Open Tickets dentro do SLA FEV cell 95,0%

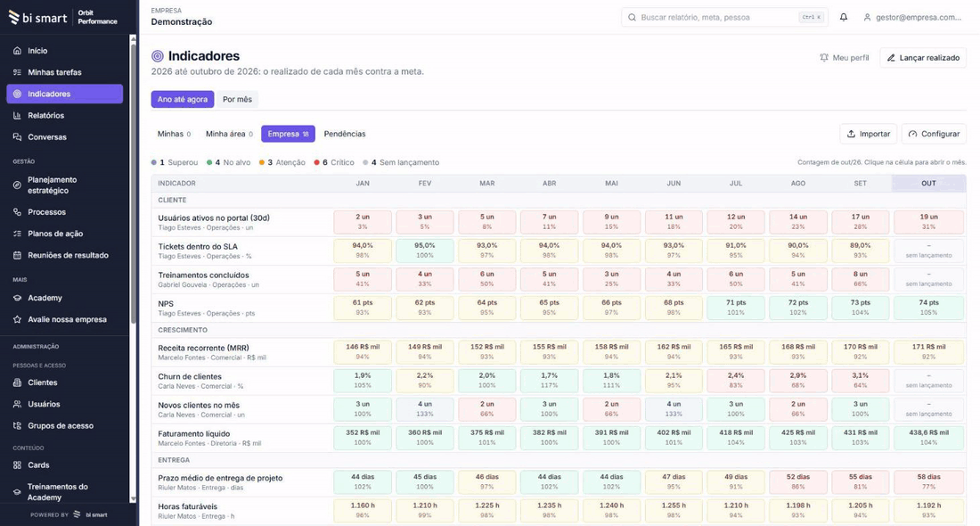point(425,251)
